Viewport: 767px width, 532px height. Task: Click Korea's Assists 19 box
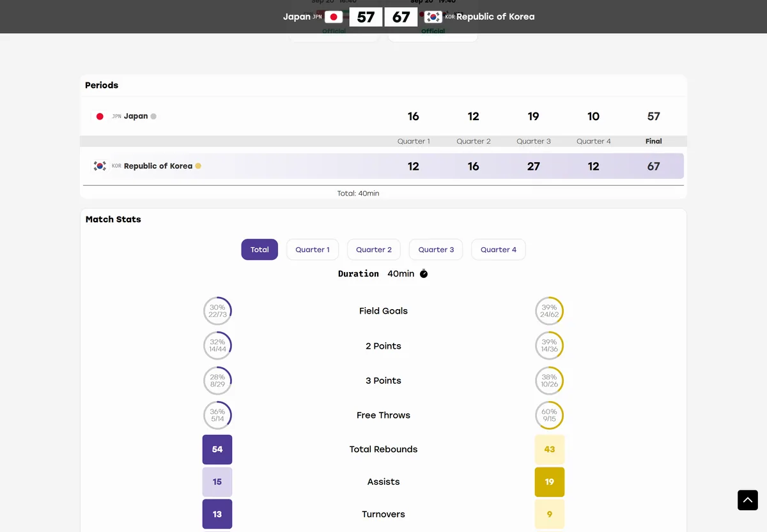coord(550,482)
